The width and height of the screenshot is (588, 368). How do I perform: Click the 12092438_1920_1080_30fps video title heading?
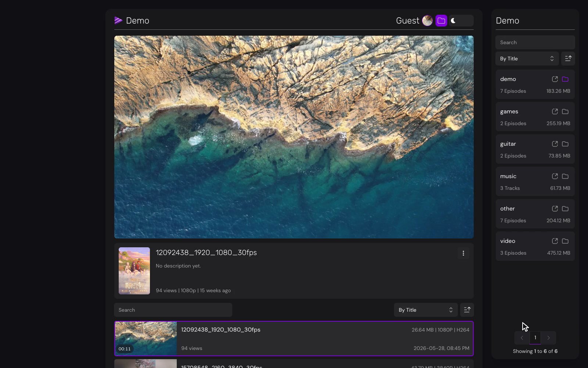pos(206,252)
